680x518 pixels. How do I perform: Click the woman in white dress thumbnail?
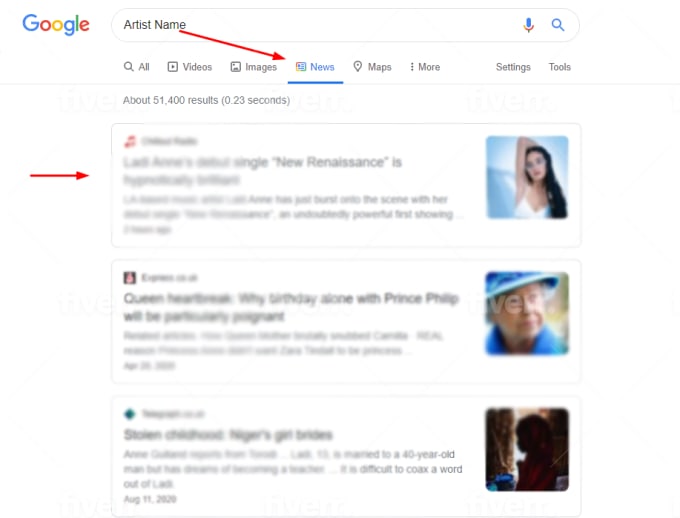527,177
